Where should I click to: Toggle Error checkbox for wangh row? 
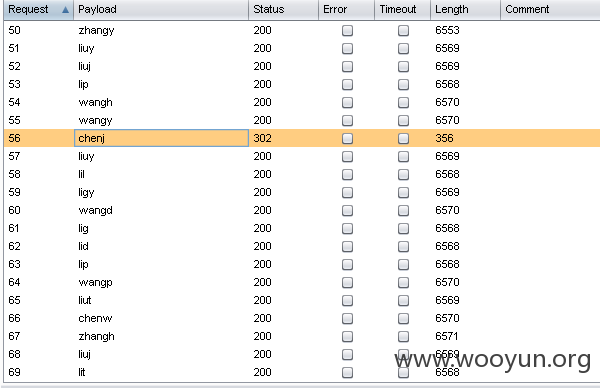(347, 103)
